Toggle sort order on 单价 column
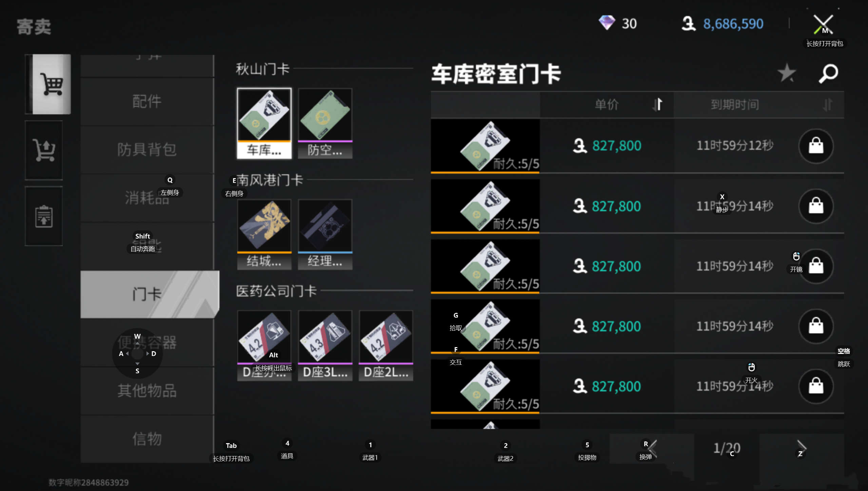This screenshot has height=491, width=868. coord(657,105)
